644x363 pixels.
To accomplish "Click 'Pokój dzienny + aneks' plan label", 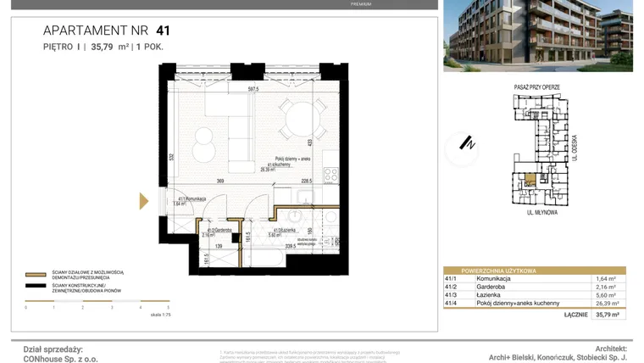I will tap(292, 159).
